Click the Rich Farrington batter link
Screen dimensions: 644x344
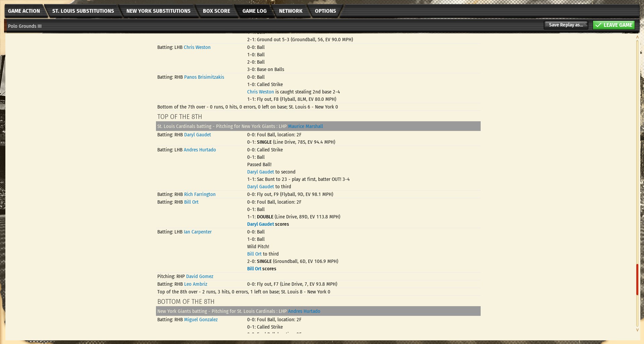click(x=200, y=194)
